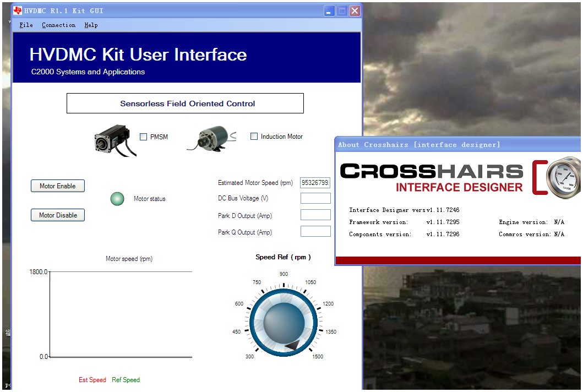Click the induction motor image

(x=211, y=139)
